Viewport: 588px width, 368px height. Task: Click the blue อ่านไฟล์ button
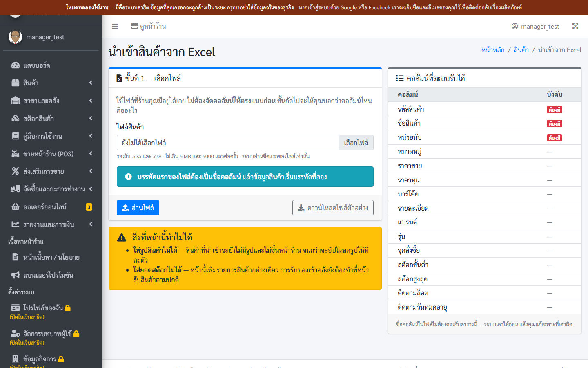(138, 208)
